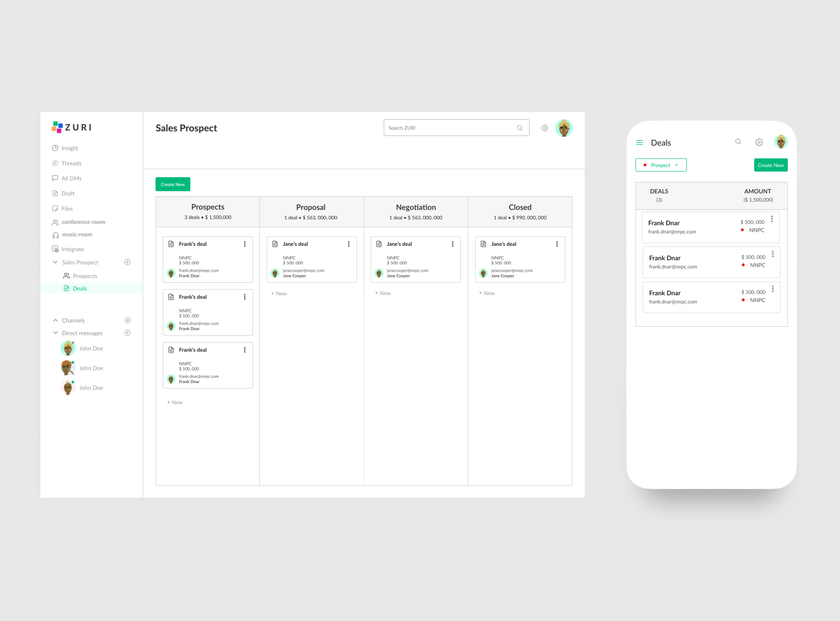Click the green online indicator on the first John Doe
This screenshot has width=840, height=621.
[74, 342]
